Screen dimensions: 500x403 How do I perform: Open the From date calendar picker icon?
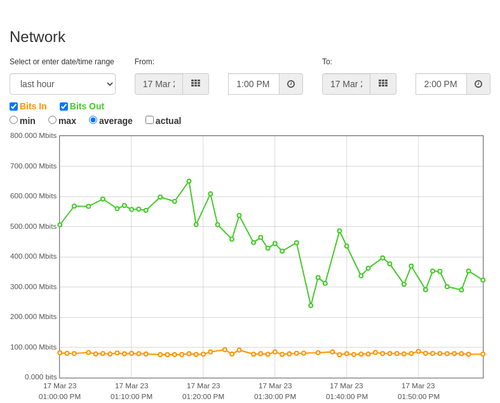[x=195, y=84]
